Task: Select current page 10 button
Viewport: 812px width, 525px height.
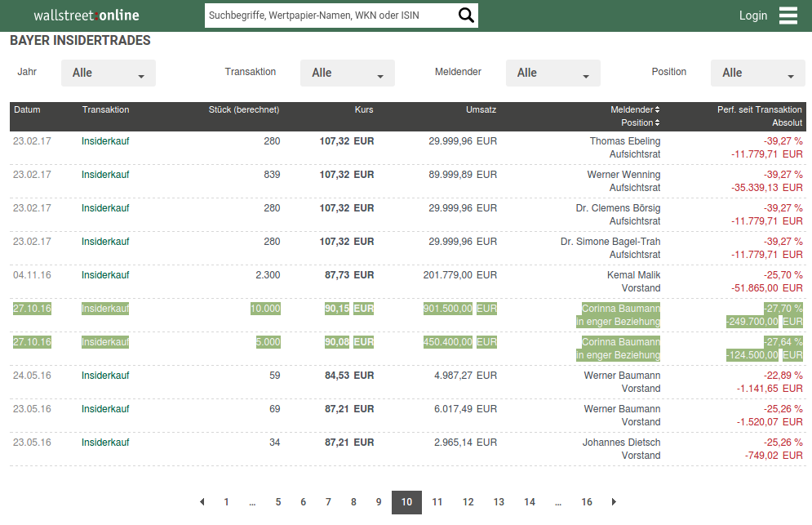Action: tap(406, 502)
